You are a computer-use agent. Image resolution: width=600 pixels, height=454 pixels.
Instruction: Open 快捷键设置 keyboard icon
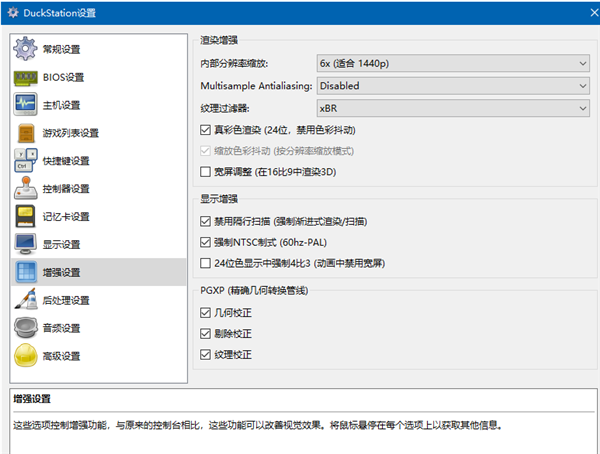click(x=25, y=160)
